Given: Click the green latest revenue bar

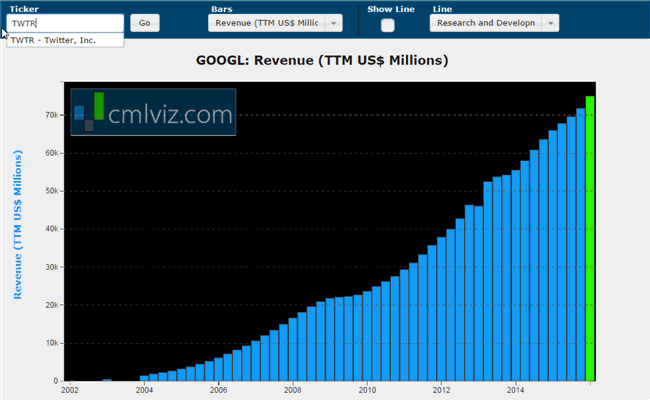Looking at the screenshot, I should point(590,238).
